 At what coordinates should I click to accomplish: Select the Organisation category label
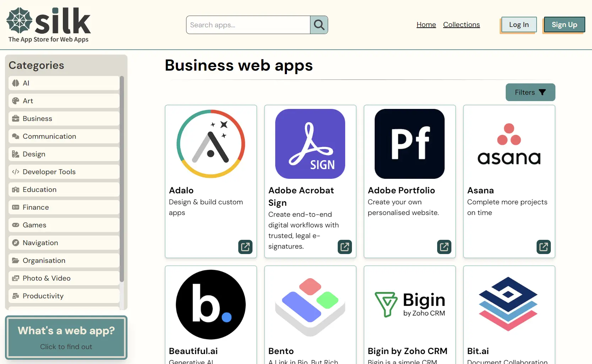[44, 260]
